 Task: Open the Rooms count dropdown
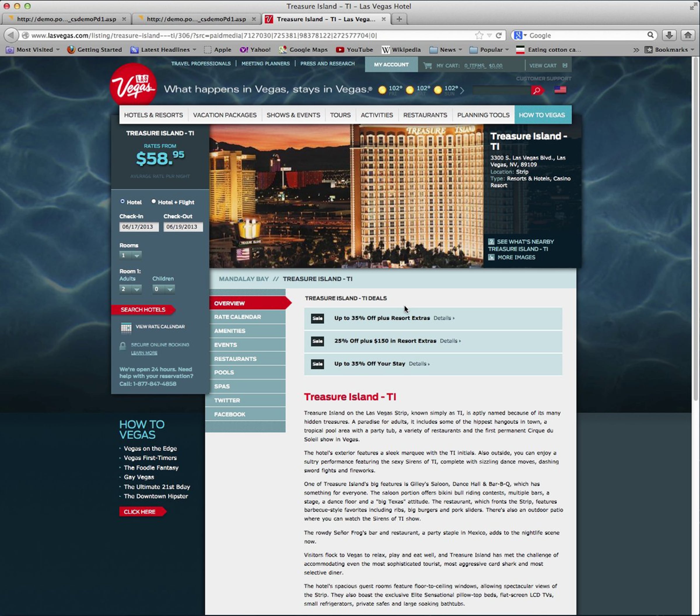tap(130, 255)
